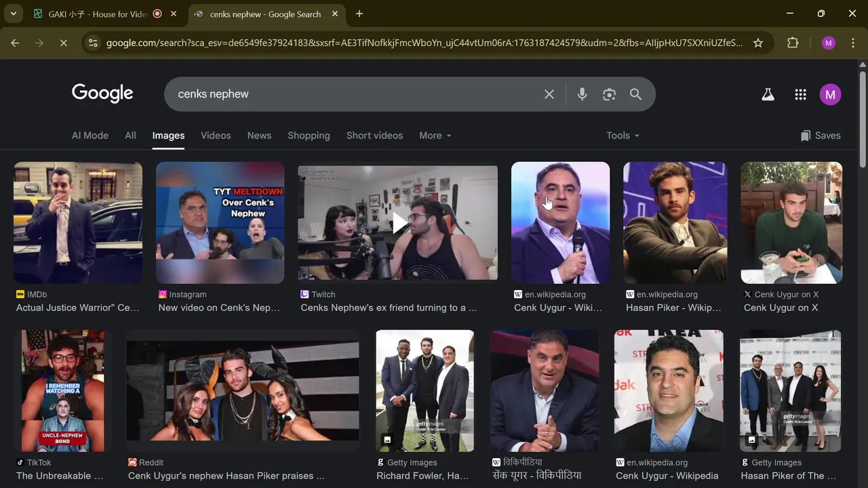Open the Google apps grid
Image resolution: width=868 pixels, height=488 pixels.
tap(800, 95)
